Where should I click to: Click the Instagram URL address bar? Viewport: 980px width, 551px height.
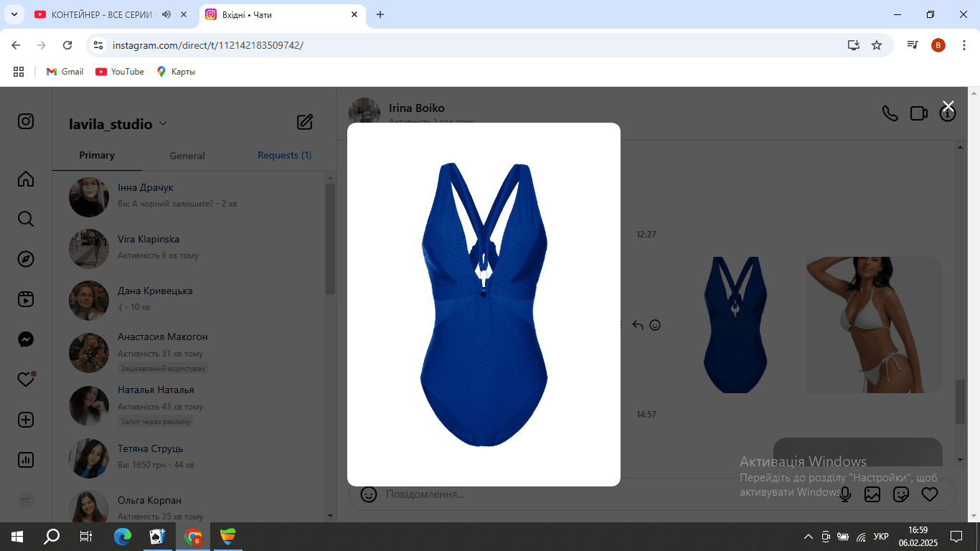coord(473,45)
